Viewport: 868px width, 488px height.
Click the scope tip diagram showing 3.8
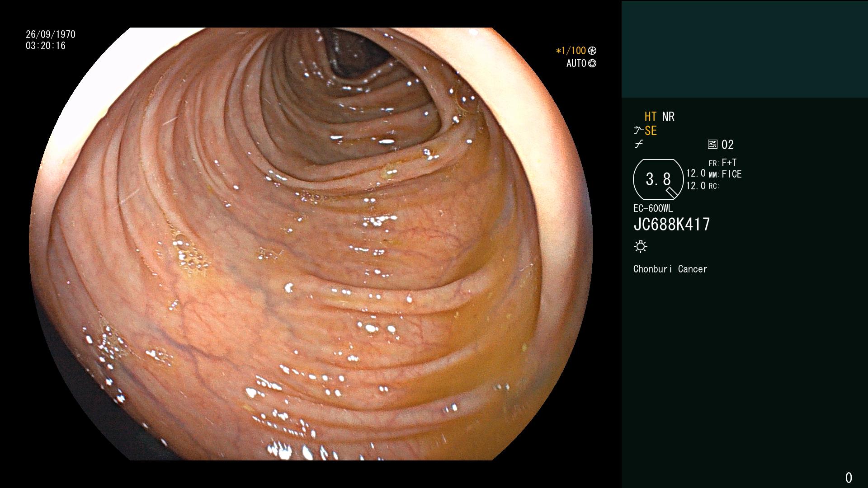(x=658, y=179)
